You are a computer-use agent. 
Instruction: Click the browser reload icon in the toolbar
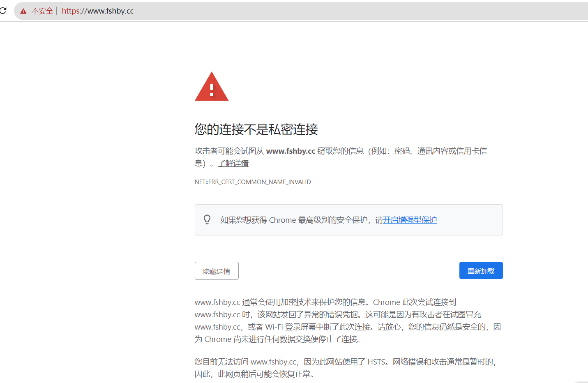pos(3,11)
